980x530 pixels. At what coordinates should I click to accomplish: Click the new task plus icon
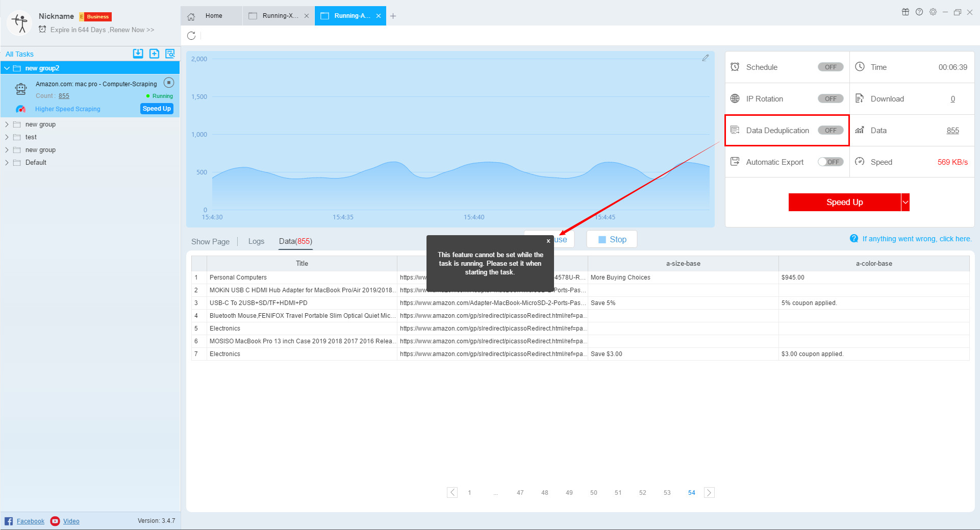tap(154, 54)
